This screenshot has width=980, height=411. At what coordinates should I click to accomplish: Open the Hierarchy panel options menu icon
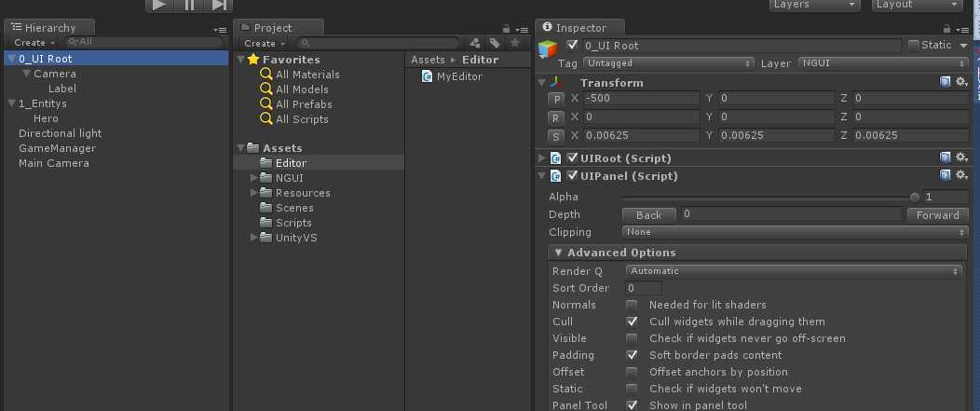tap(219, 30)
